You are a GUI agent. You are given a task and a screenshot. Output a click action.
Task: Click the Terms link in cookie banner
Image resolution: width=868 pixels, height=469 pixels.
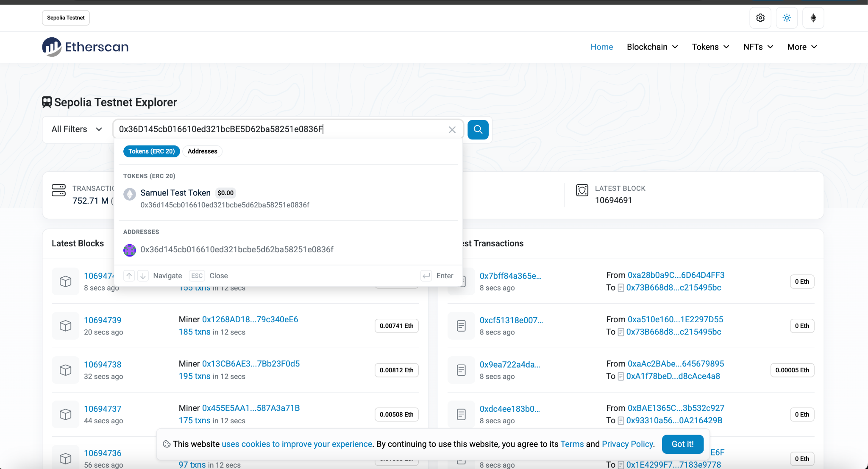coord(572,444)
